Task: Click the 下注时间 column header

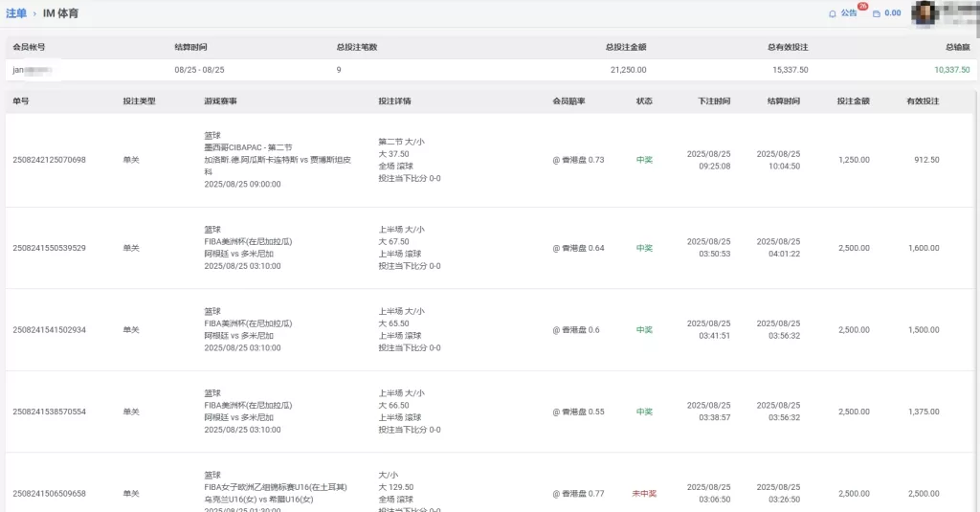Action: coord(714,100)
